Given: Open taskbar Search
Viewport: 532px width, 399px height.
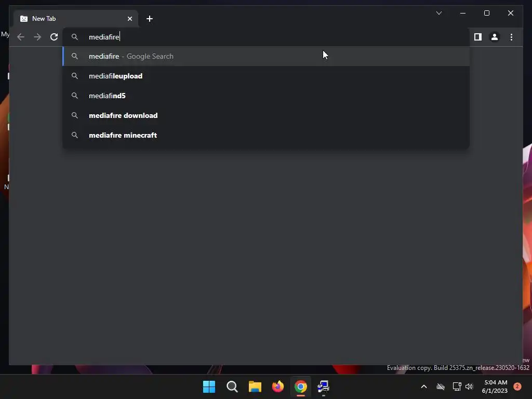Looking at the screenshot, I should (x=232, y=387).
